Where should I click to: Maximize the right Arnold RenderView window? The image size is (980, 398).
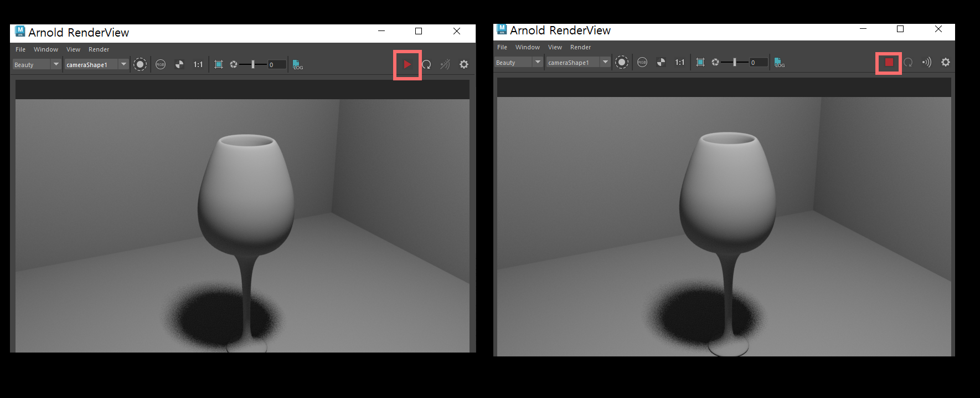click(900, 29)
